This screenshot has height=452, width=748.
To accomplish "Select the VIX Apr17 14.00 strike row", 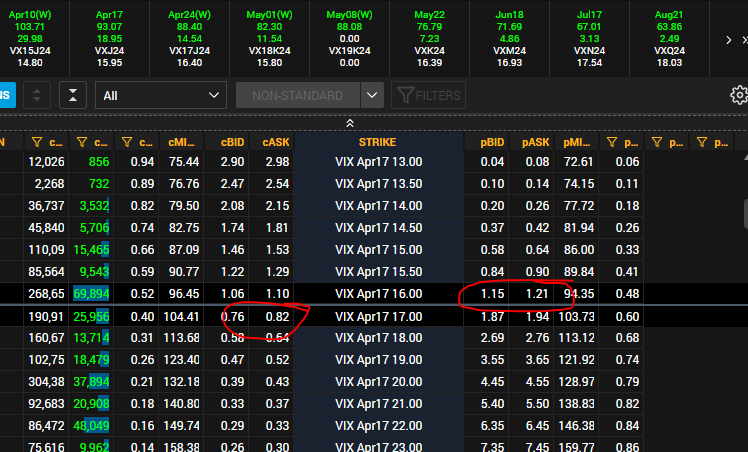I will pos(379,206).
